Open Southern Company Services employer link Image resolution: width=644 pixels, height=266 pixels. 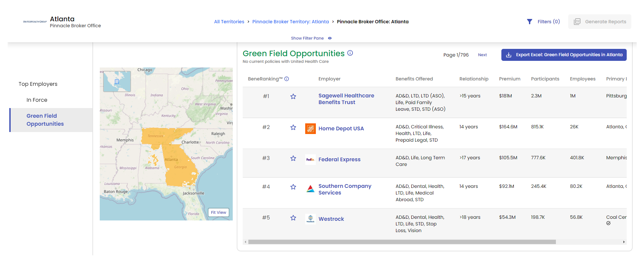[345, 190]
